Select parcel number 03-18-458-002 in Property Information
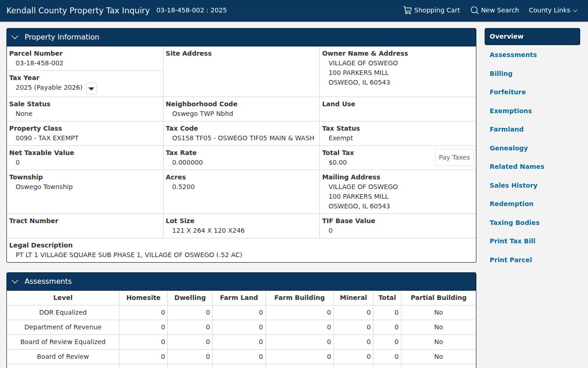 tap(40, 63)
